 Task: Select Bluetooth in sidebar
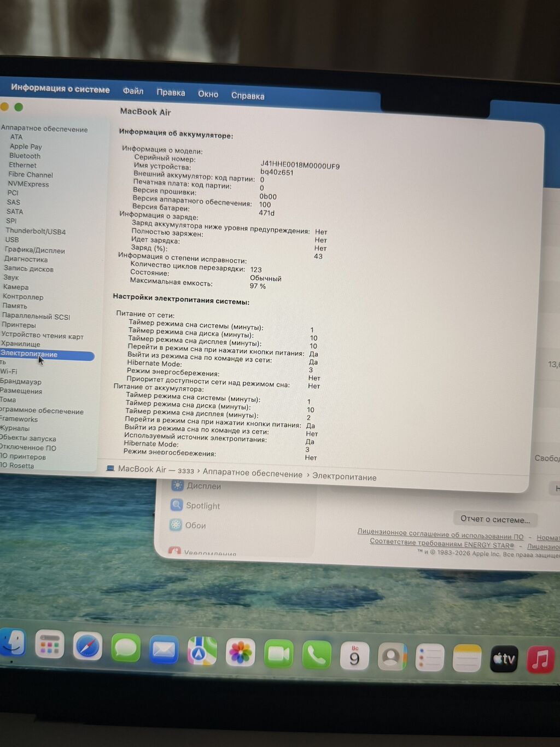25,156
